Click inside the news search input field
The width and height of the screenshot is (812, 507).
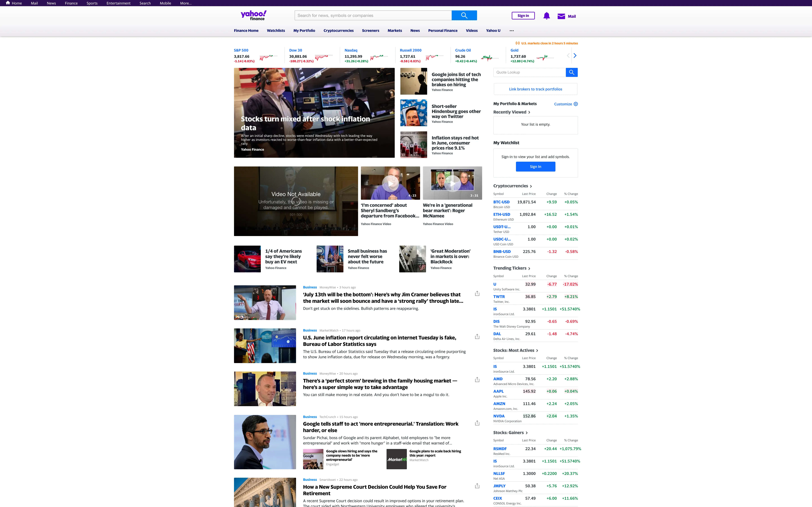click(x=372, y=15)
